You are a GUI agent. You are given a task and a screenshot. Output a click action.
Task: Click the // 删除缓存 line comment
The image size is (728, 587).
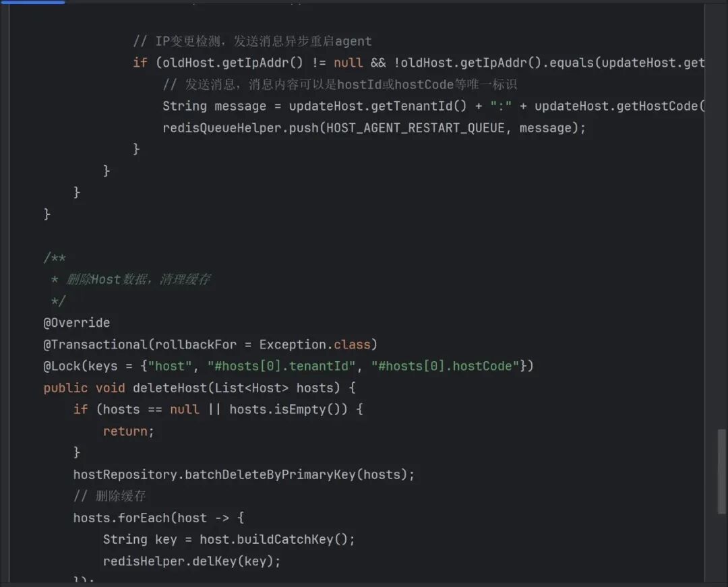point(110,496)
